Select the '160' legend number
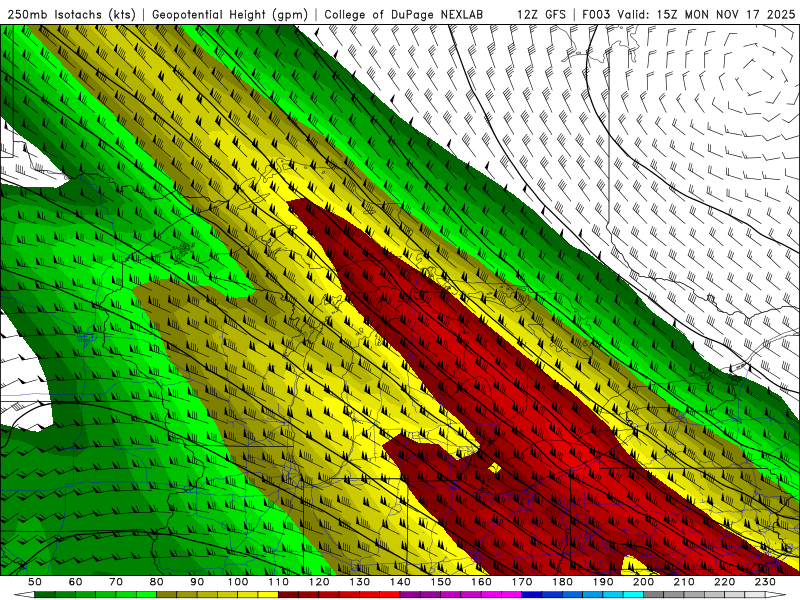The image size is (800, 600). pyautogui.click(x=481, y=582)
